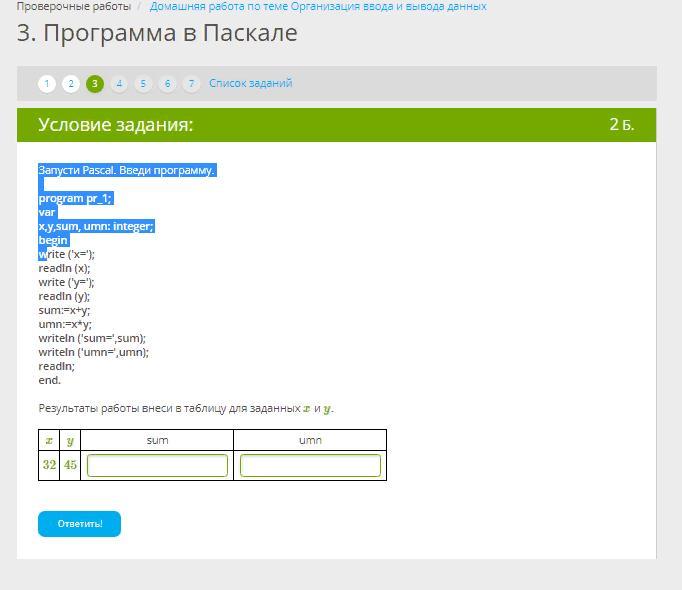Go to task number 1

47,84
